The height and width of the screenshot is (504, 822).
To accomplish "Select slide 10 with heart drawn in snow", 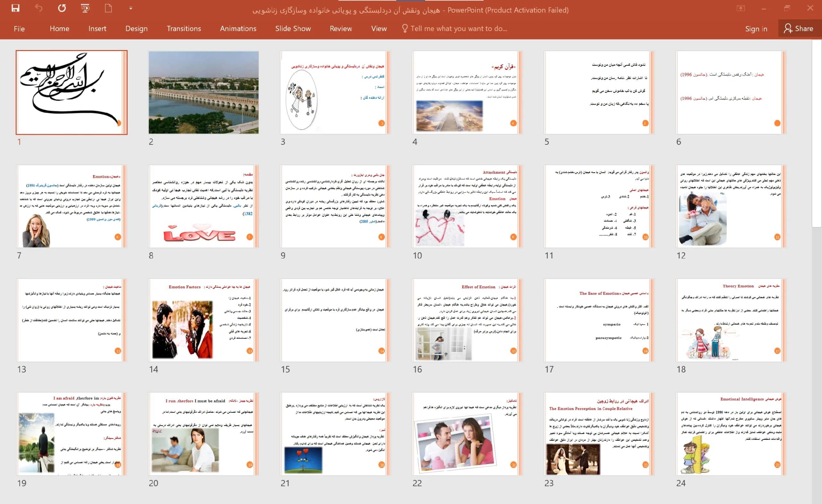I will click(x=467, y=206).
